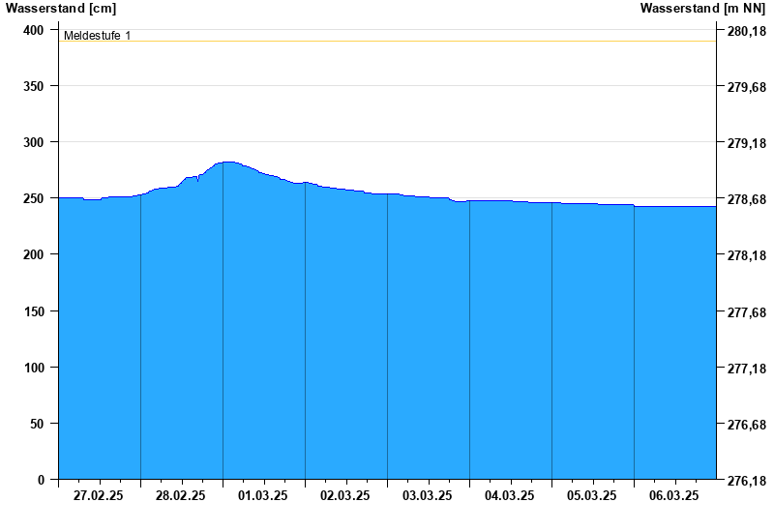The image size is (774, 532).
Task: Click the 280,18 value on the right axis
Action: (x=747, y=31)
